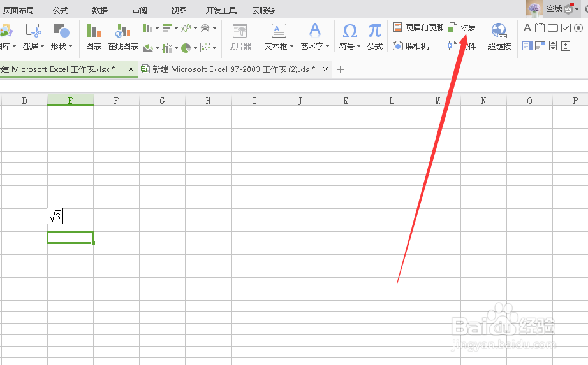Viewport: 588px width, 365px height.
Task: Select the Scroll Bar form control icon
Action: pyautogui.click(x=553, y=46)
